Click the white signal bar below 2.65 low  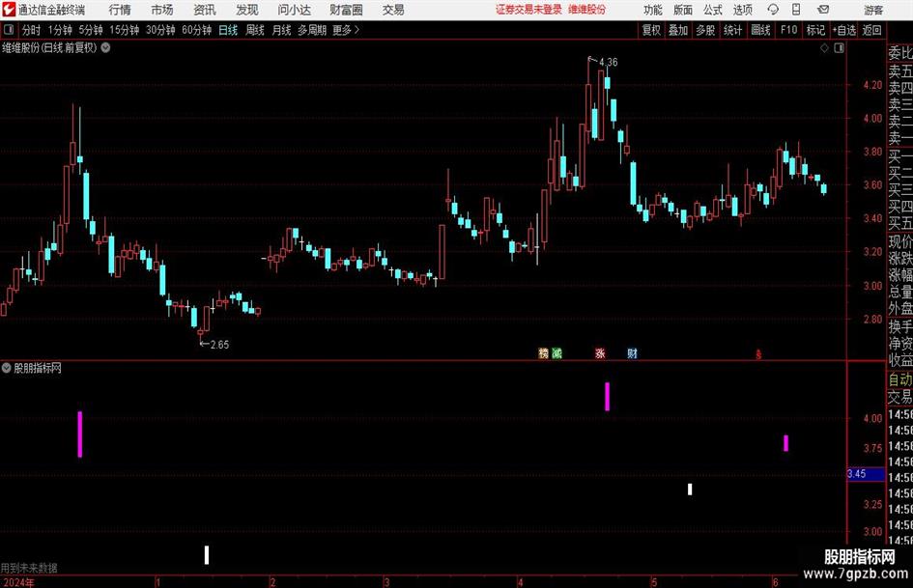point(207,555)
